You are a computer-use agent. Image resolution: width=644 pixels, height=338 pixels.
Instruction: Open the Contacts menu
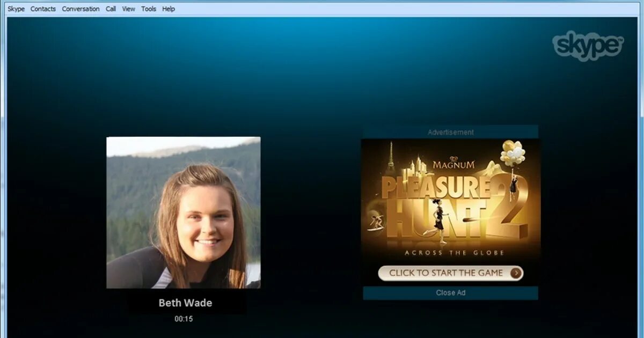43,9
